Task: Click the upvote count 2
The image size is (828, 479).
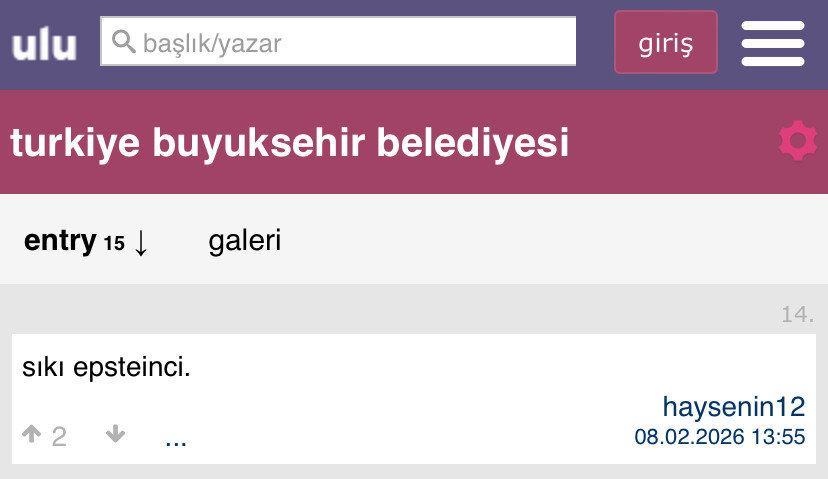Action: coord(59,436)
